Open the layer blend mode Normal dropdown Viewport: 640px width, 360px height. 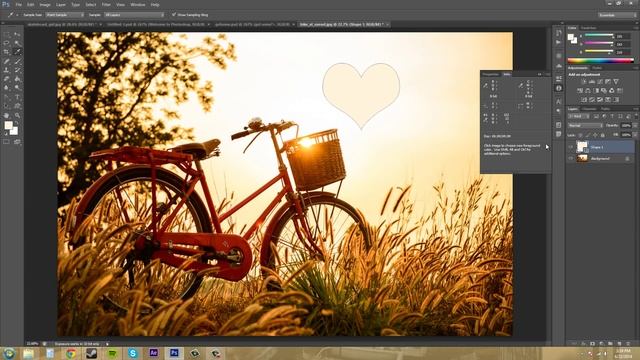[x=585, y=125]
